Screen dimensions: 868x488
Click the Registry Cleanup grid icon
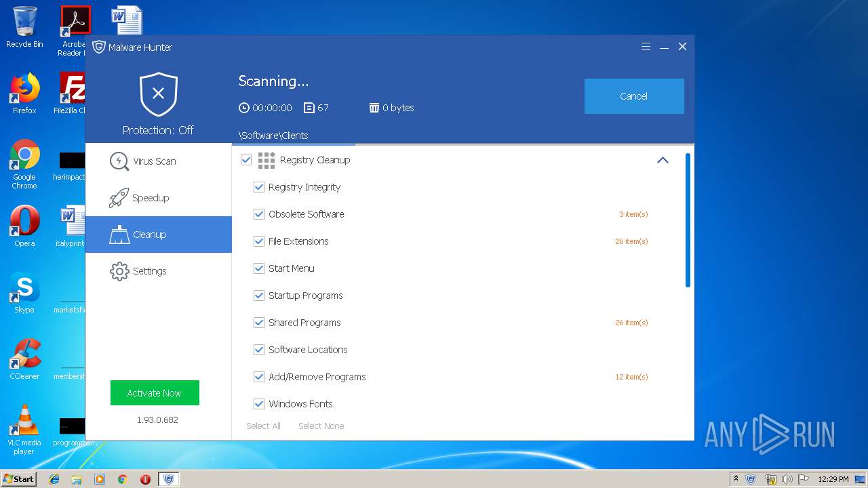pos(267,160)
